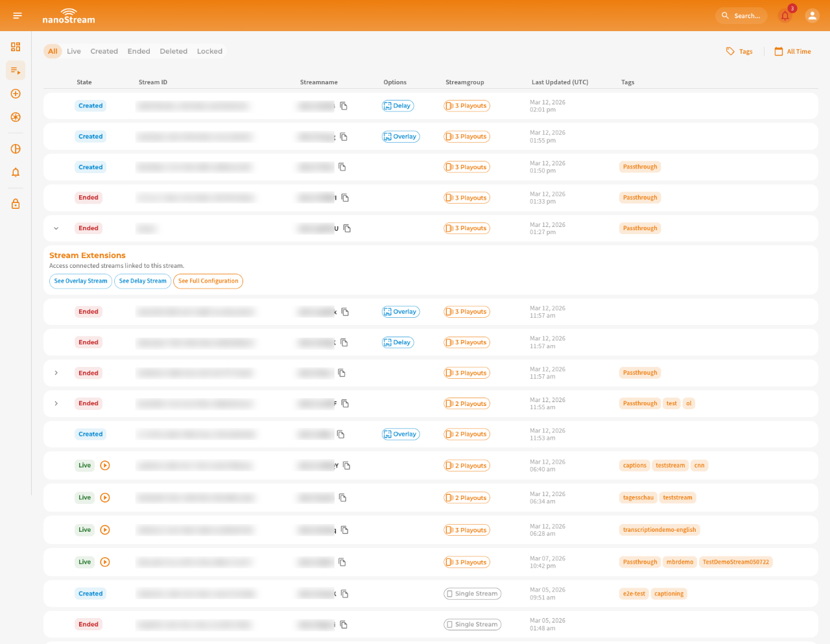Copy the Stream ID of the Delay stream
The image size is (830, 644).
click(344, 106)
